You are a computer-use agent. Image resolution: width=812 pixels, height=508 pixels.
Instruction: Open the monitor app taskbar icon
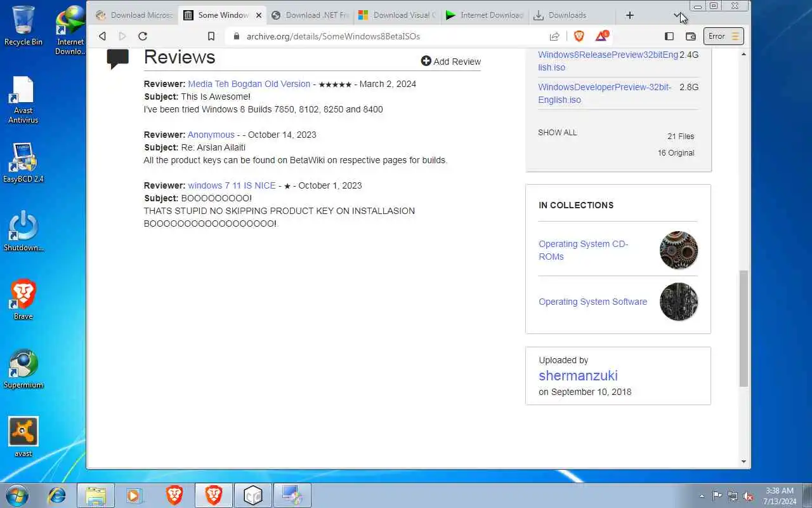[x=292, y=495]
